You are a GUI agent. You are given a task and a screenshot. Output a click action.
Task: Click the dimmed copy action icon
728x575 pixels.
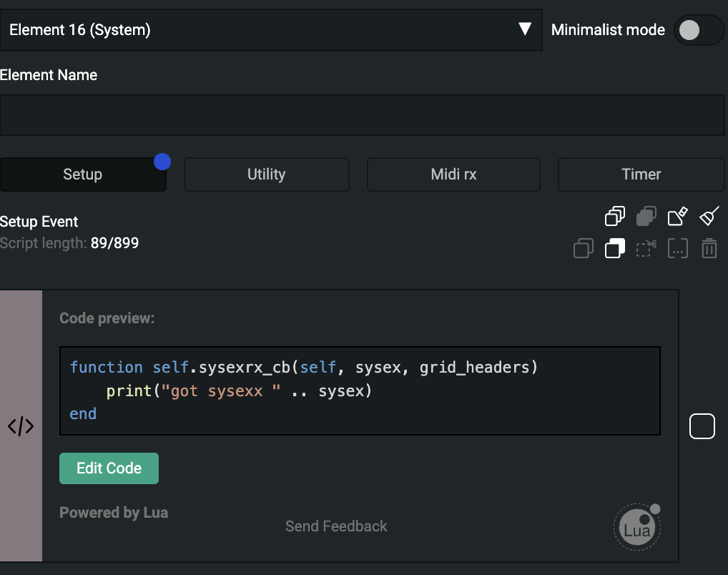(584, 249)
